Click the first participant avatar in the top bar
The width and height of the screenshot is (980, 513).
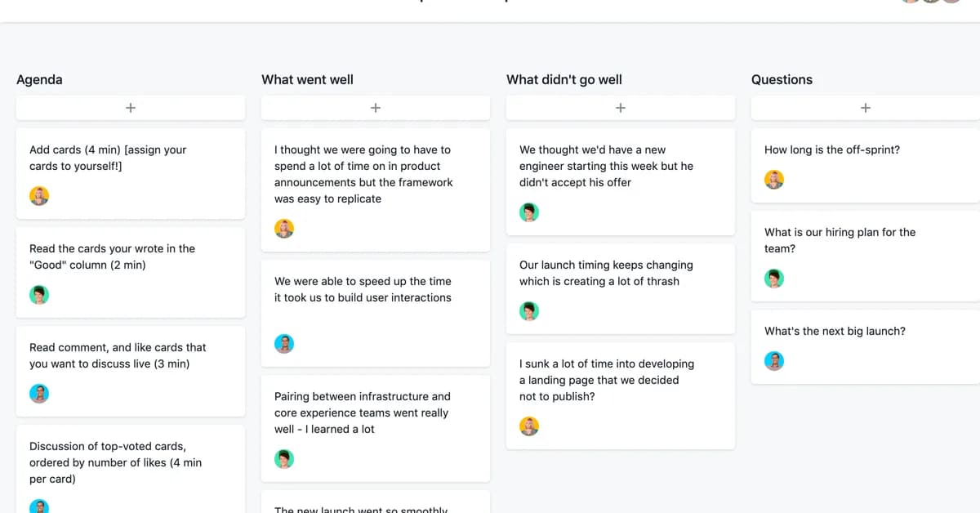tap(910, 2)
